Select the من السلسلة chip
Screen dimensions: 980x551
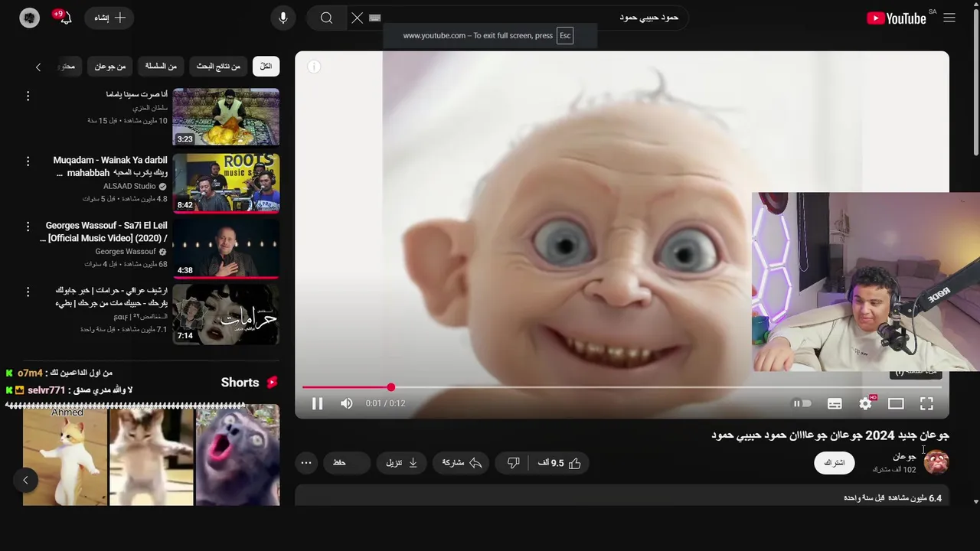click(x=161, y=67)
